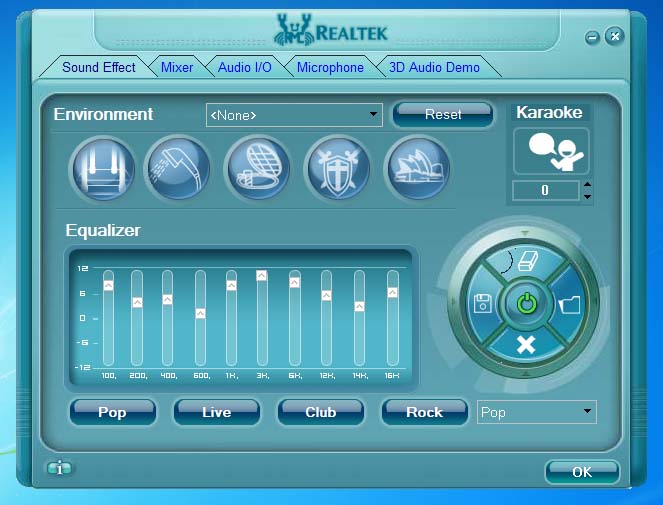This screenshot has width=663, height=505.
Task: Switch to the Microphone tab
Action: [x=330, y=67]
